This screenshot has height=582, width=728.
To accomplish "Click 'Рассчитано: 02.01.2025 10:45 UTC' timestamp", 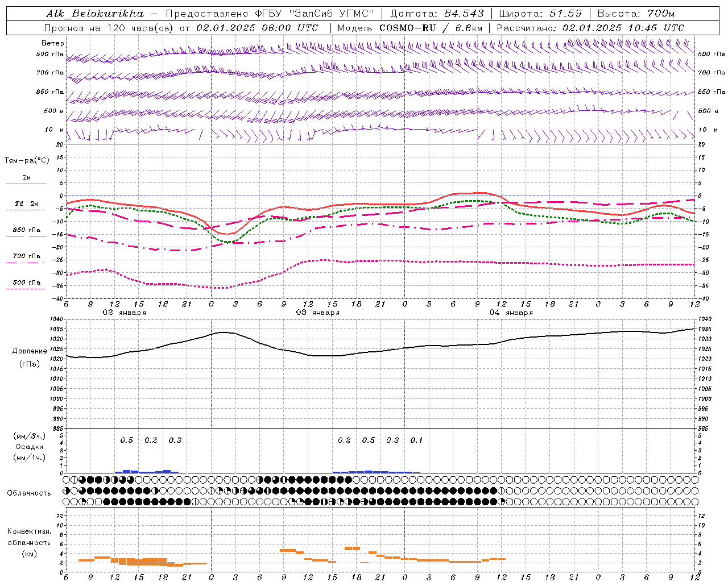I will coord(590,28).
